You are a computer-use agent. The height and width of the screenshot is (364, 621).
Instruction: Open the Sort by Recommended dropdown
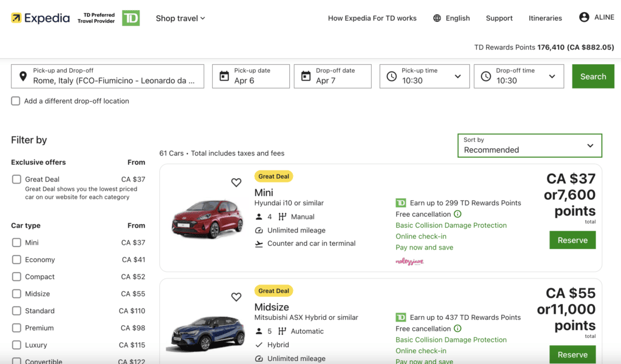coord(529,145)
